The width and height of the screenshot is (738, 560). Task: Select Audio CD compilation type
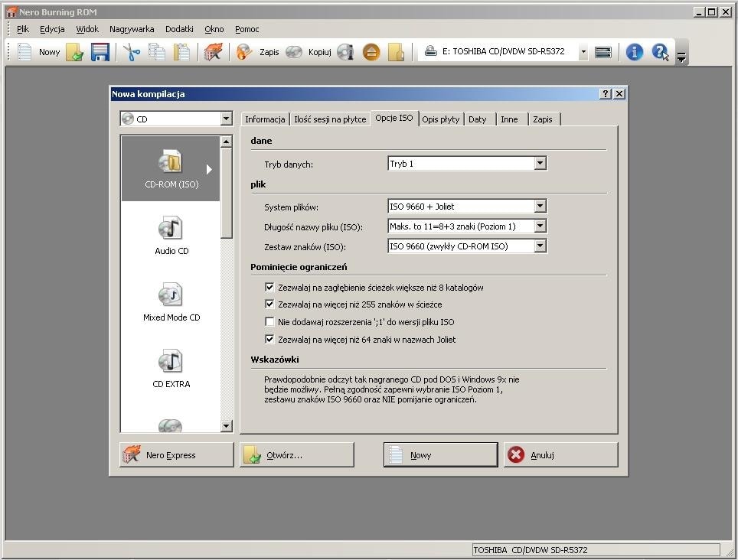point(171,236)
